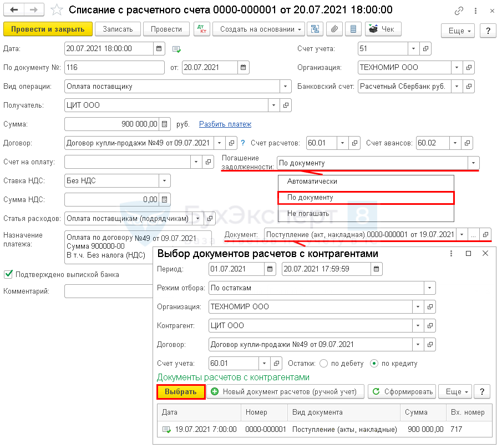Image resolution: width=497 pixels, height=448 pixels.
Task: Choose Не погашать option in list
Action: point(308,213)
